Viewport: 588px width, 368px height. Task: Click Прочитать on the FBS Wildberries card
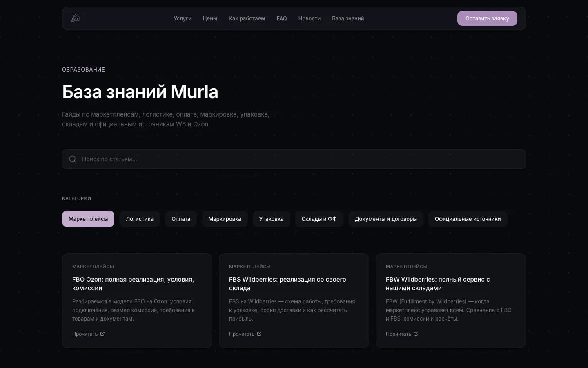tap(242, 334)
